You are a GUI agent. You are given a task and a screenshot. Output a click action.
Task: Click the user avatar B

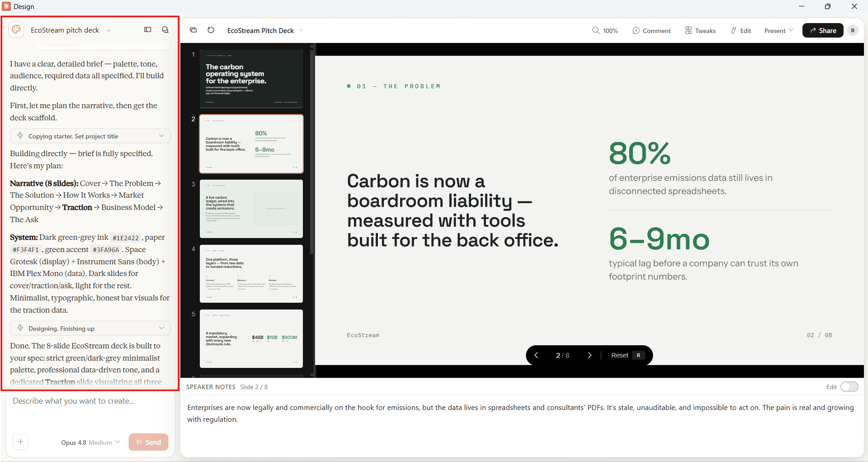click(853, 30)
